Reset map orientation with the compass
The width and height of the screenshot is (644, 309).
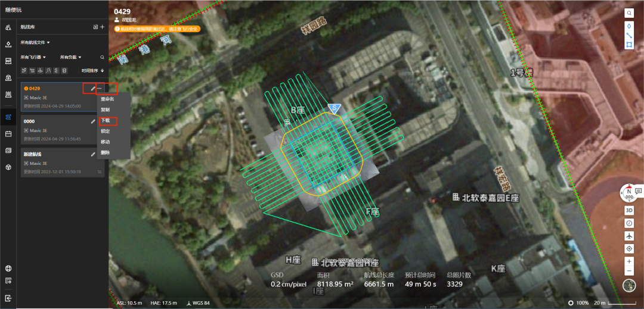click(x=629, y=194)
